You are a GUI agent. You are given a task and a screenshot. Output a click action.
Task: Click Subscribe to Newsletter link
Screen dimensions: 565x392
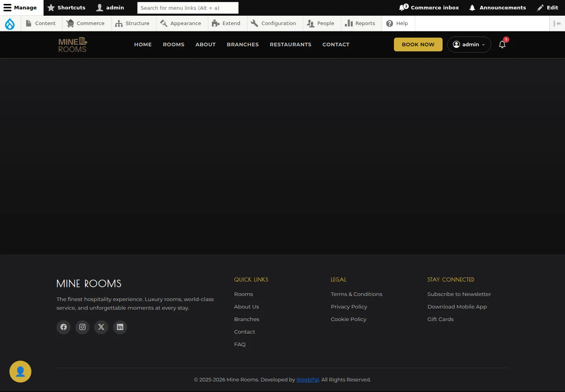pos(459,294)
